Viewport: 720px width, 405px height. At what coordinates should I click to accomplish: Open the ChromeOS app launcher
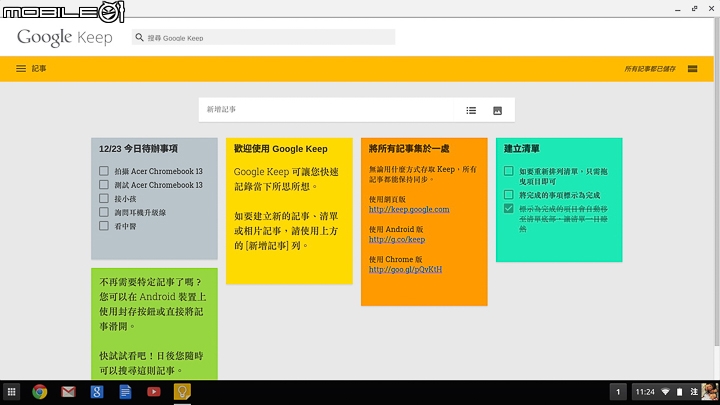(x=11, y=392)
